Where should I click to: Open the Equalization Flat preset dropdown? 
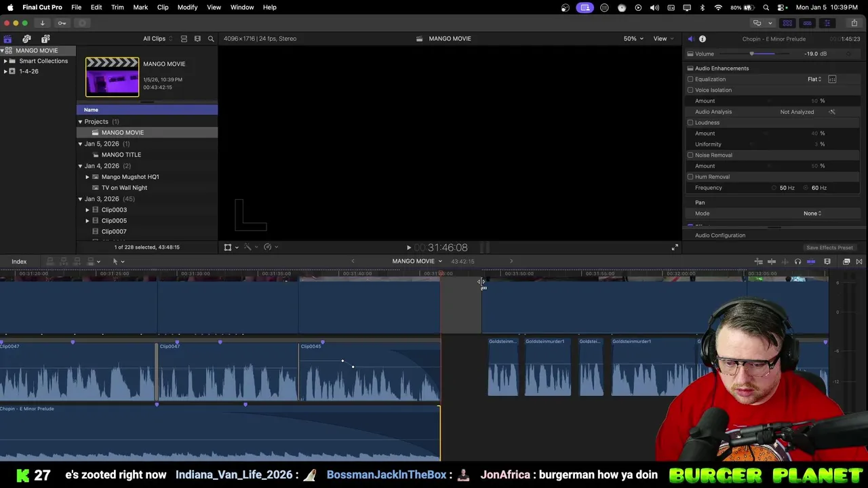(814, 79)
